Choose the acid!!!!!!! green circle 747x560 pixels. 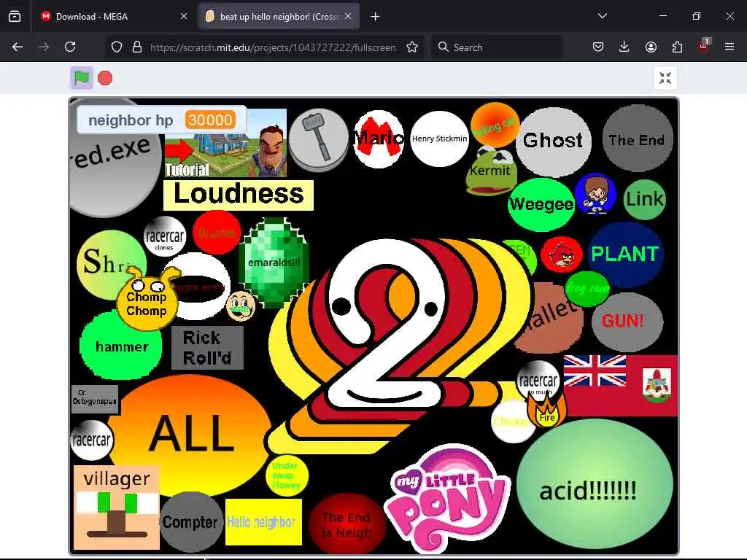point(595,484)
